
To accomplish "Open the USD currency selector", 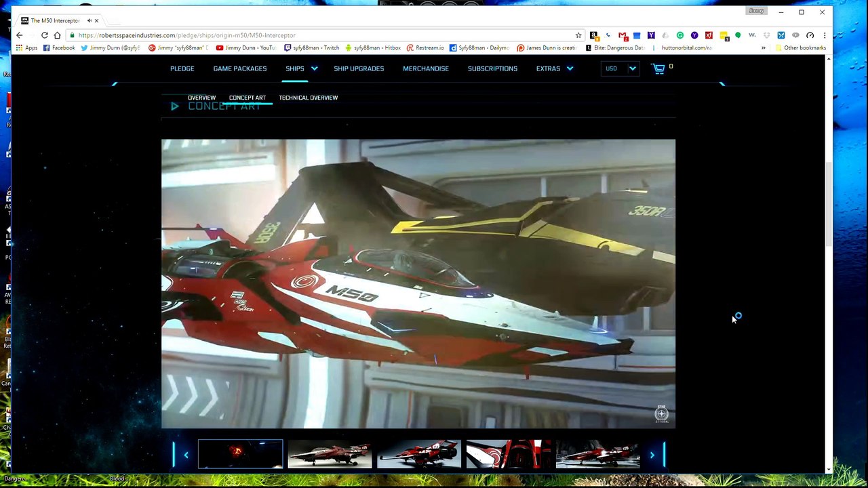I will (x=620, y=68).
